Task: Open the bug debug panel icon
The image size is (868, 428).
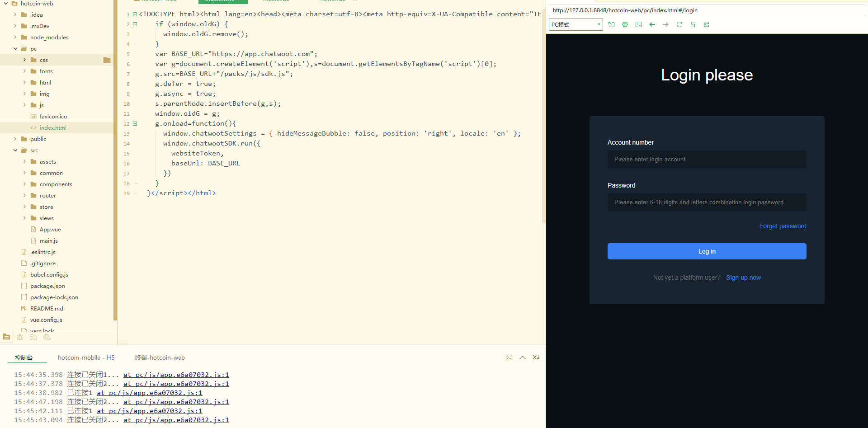Action: 20,337
